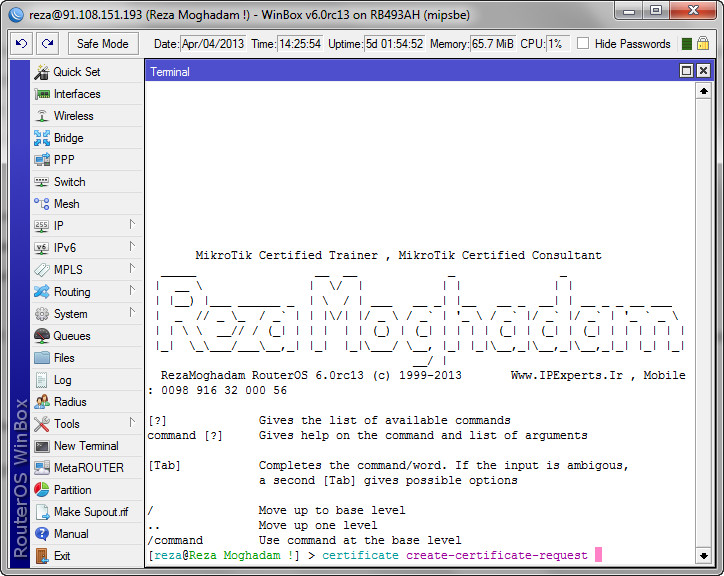Minimize the WinBox window
This screenshot has width=724, height=576.
[x=629, y=11]
